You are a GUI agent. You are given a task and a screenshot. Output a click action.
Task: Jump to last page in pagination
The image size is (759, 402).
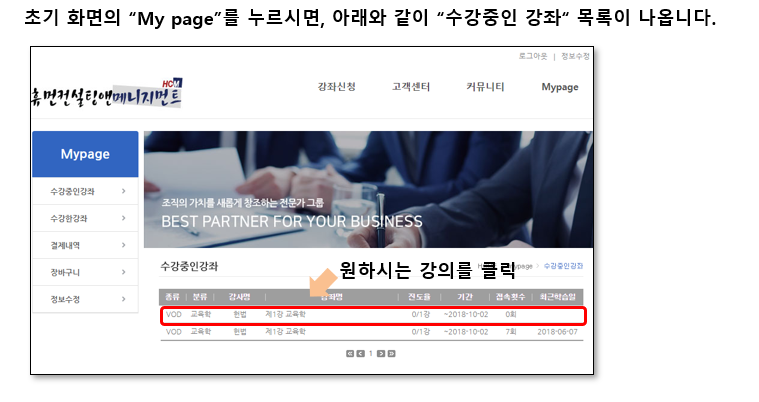tap(392, 353)
